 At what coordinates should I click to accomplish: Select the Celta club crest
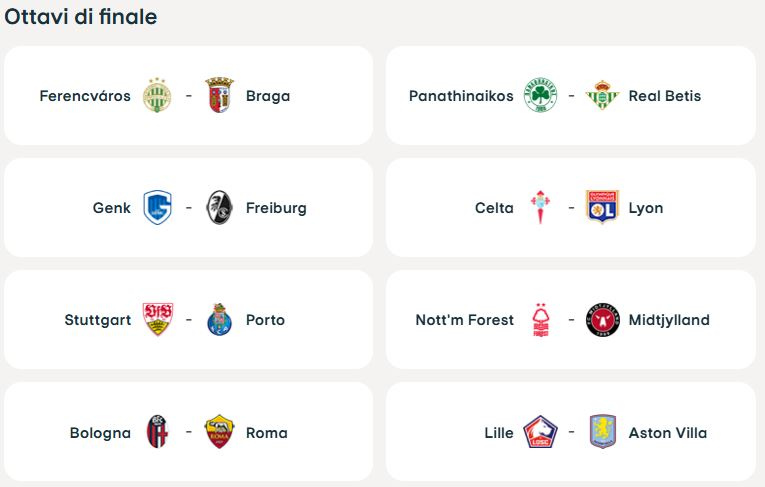(540, 208)
